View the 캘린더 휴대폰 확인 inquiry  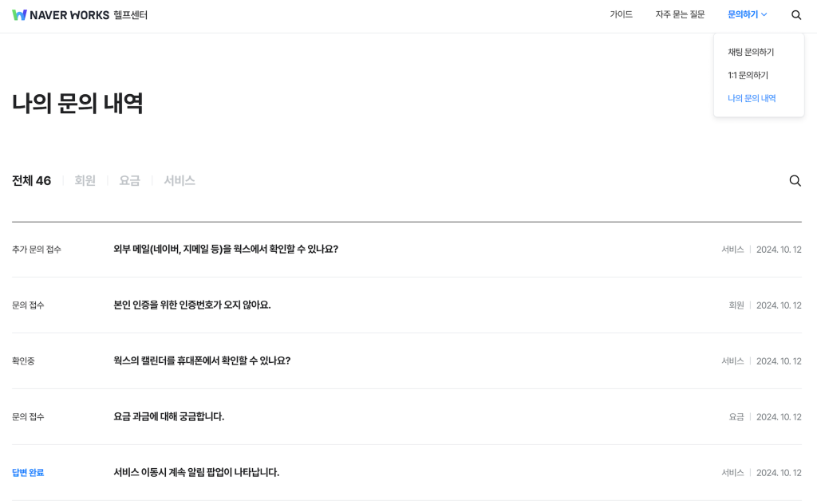(x=202, y=361)
